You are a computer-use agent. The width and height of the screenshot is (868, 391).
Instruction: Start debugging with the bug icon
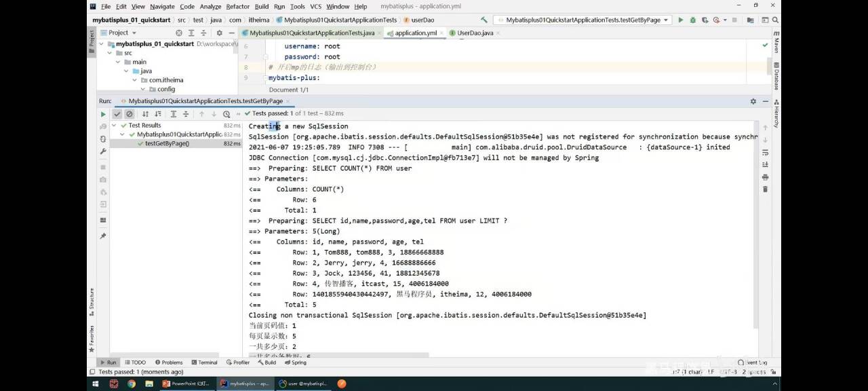point(692,20)
